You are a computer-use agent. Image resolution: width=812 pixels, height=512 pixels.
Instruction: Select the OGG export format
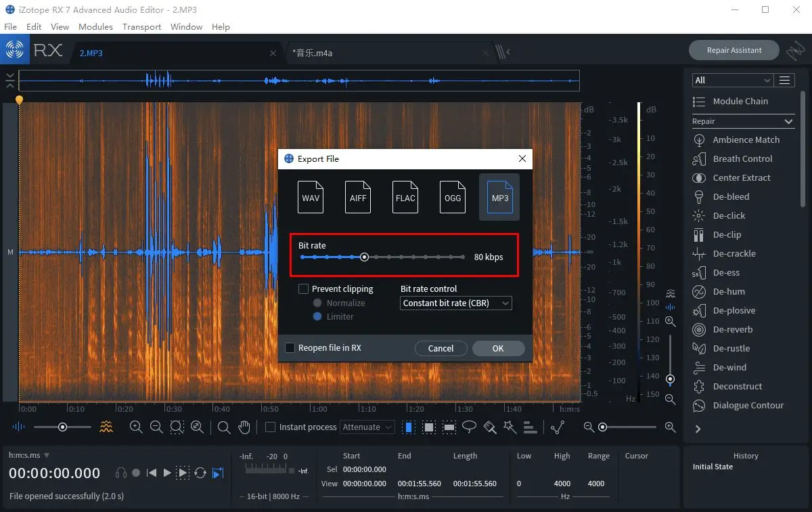(x=453, y=197)
